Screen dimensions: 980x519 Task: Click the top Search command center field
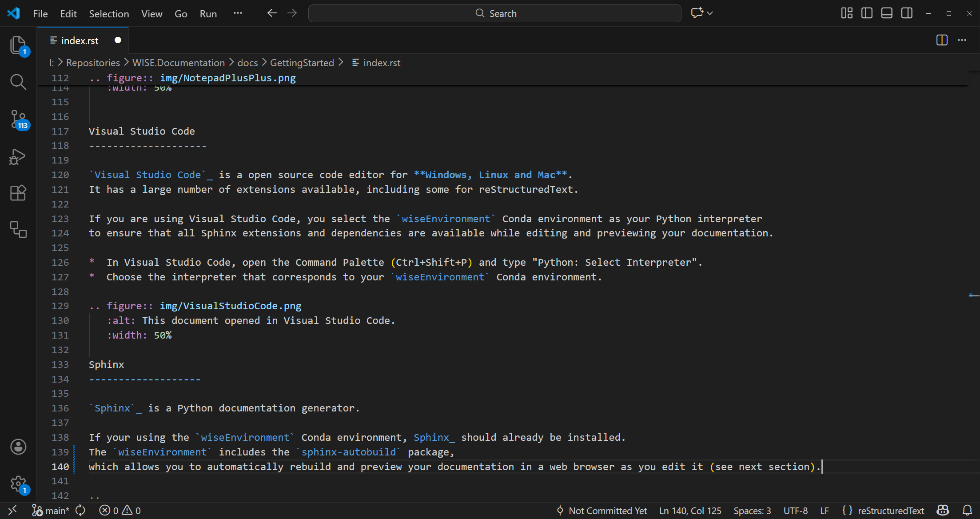(494, 13)
